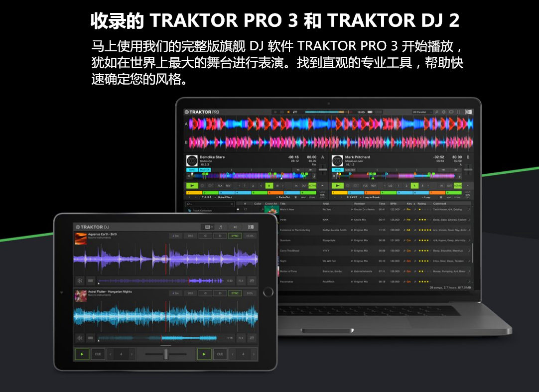
Task: Select loop size 16 on deck A
Action: coord(277,186)
